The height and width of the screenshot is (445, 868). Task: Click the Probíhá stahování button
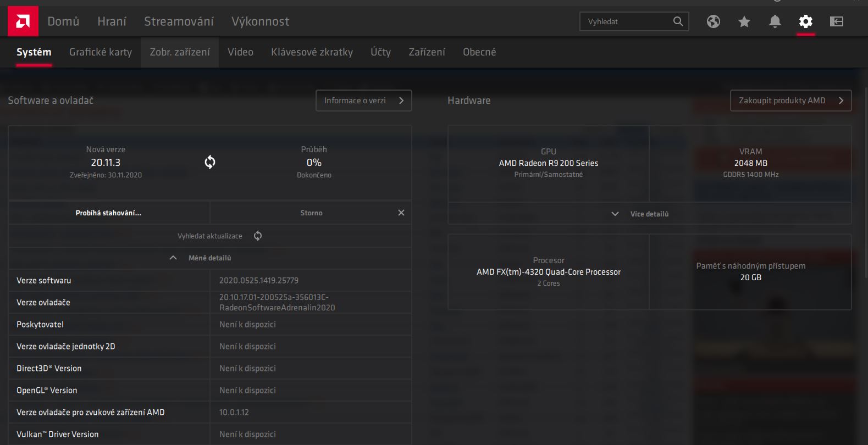coord(109,213)
